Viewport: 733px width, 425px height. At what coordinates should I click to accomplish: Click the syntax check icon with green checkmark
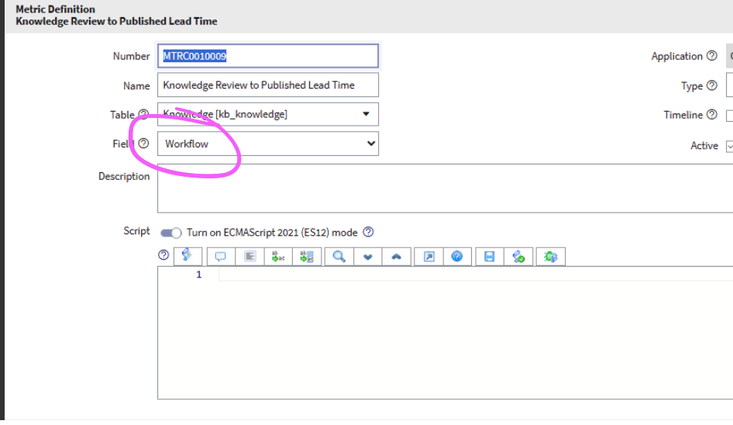pyautogui.click(x=518, y=256)
